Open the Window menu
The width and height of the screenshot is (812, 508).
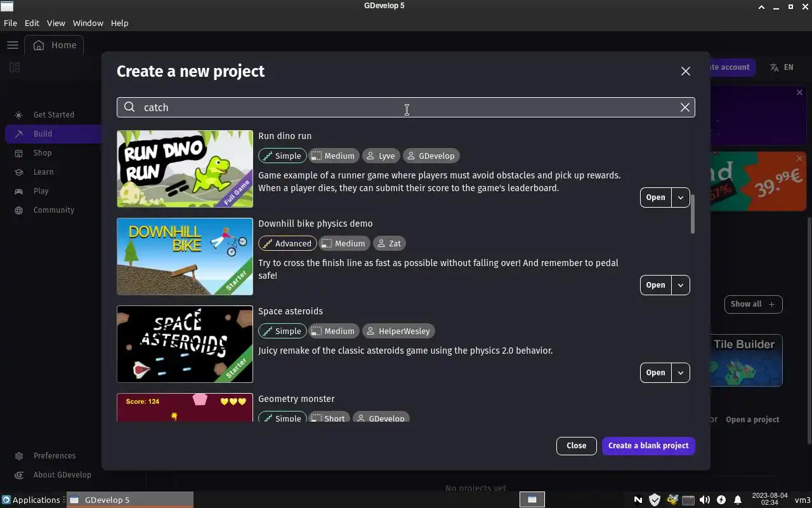88,23
